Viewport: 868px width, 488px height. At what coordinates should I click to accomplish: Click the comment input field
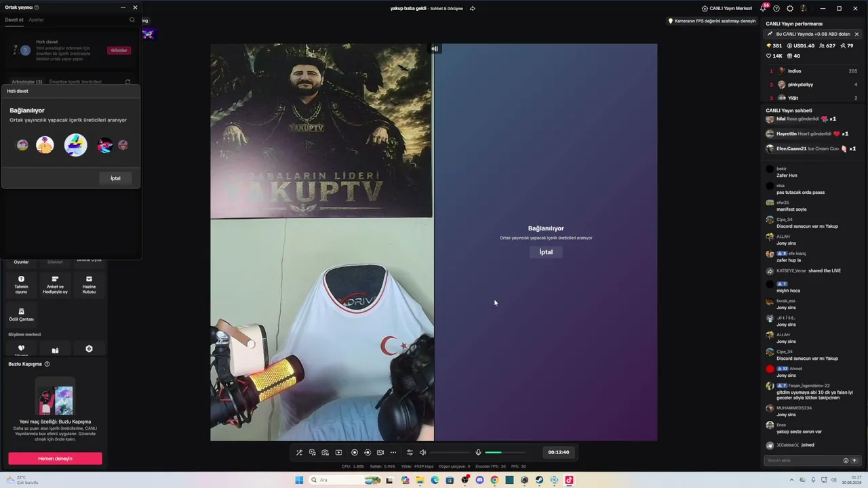pos(802,461)
